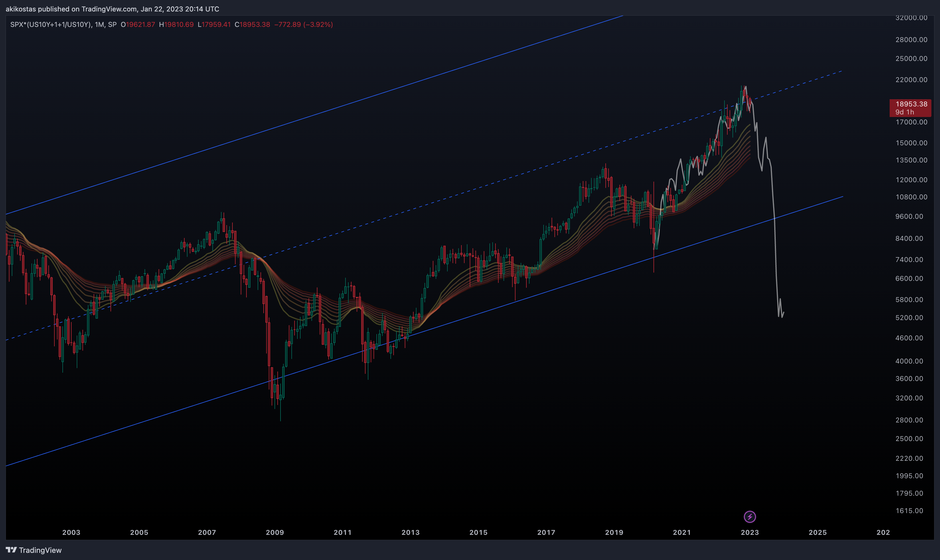
Task: Click the 2003 label on time axis
Action: (71, 533)
